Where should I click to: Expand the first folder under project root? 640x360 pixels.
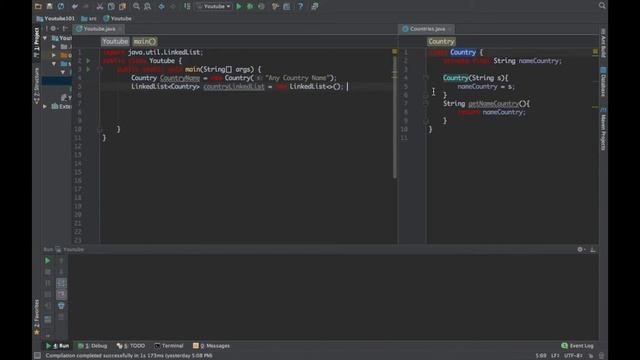click(x=54, y=47)
